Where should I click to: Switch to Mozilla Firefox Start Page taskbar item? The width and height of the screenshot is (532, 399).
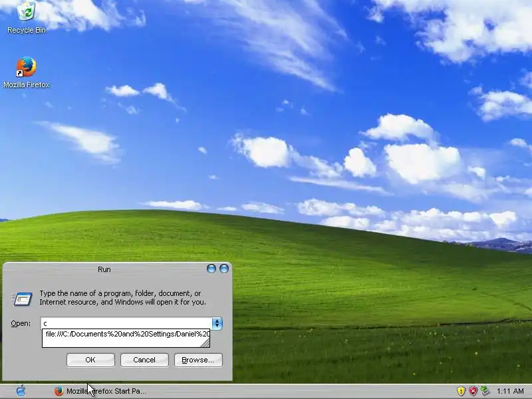point(100,391)
